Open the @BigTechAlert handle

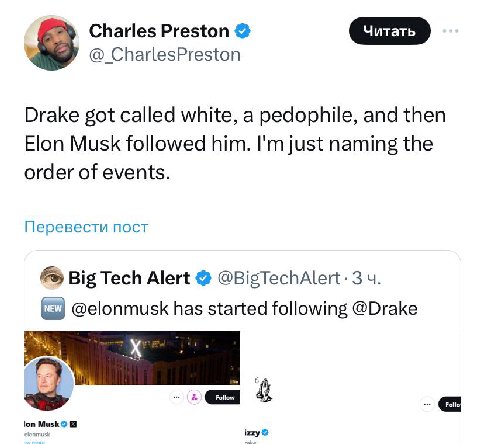tap(279, 278)
